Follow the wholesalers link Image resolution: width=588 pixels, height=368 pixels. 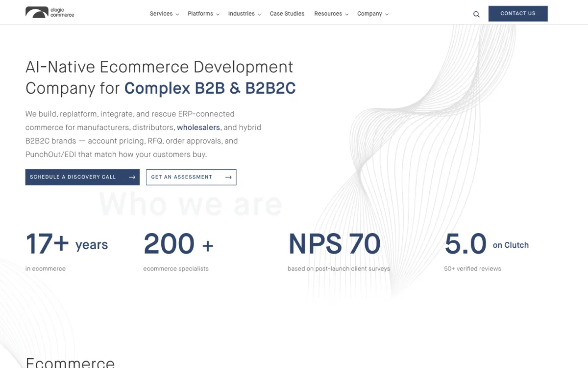click(198, 128)
